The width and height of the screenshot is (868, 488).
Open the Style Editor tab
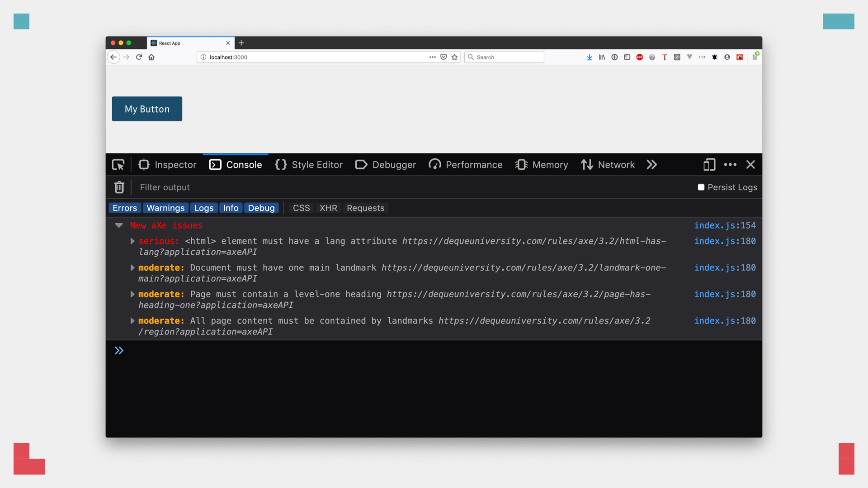309,164
